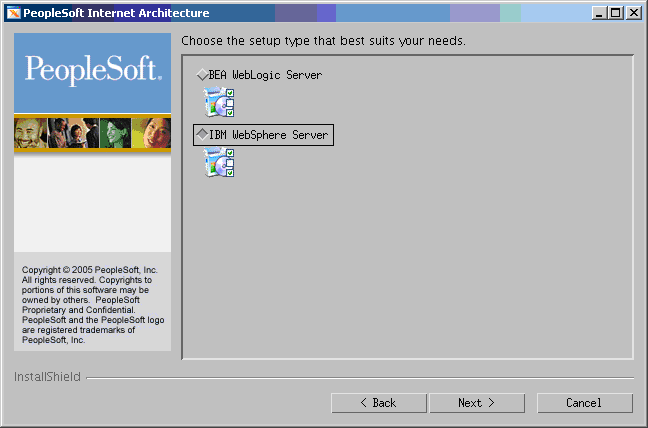Select the IBM WebSphere Server radio diamond
The height and width of the screenshot is (428, 648).
point(202,135)
